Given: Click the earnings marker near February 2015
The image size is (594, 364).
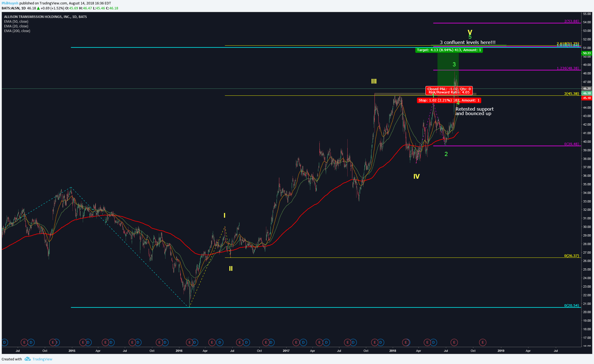Looking at the screenshot, I should point(83,342).
